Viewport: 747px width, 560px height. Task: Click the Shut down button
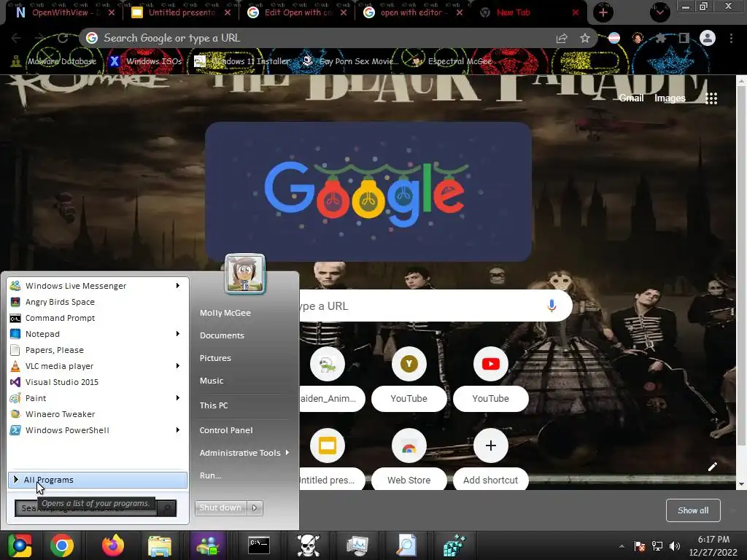point(220,508)
